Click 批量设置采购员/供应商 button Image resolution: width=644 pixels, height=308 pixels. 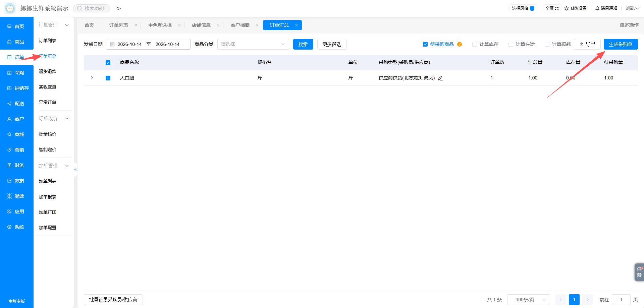(113, 300)
